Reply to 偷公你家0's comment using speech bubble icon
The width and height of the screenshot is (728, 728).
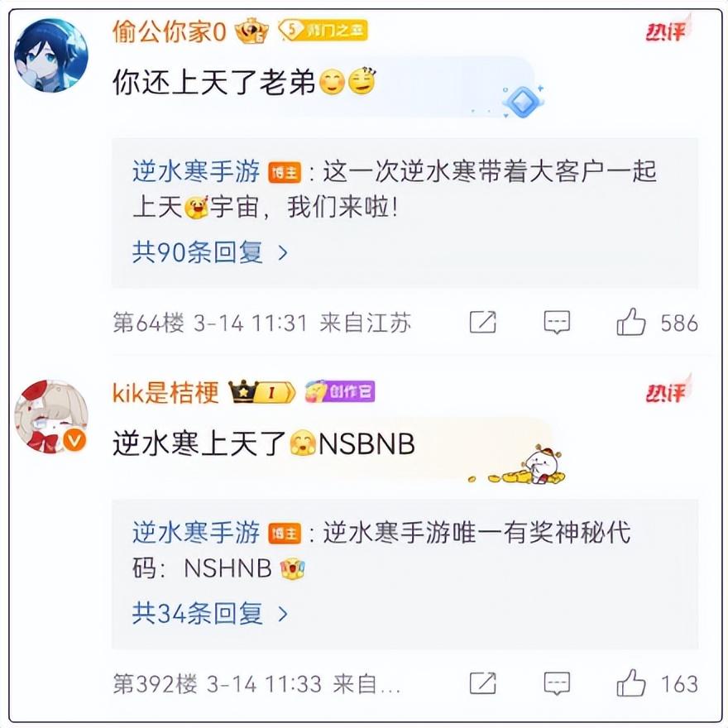(x=557, y=322)
